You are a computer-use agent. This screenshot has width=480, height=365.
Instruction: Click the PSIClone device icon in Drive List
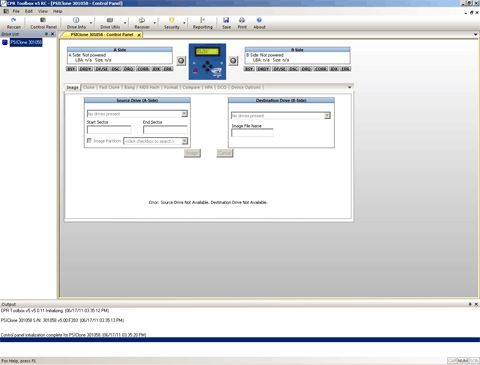click(x=5, y=42)
